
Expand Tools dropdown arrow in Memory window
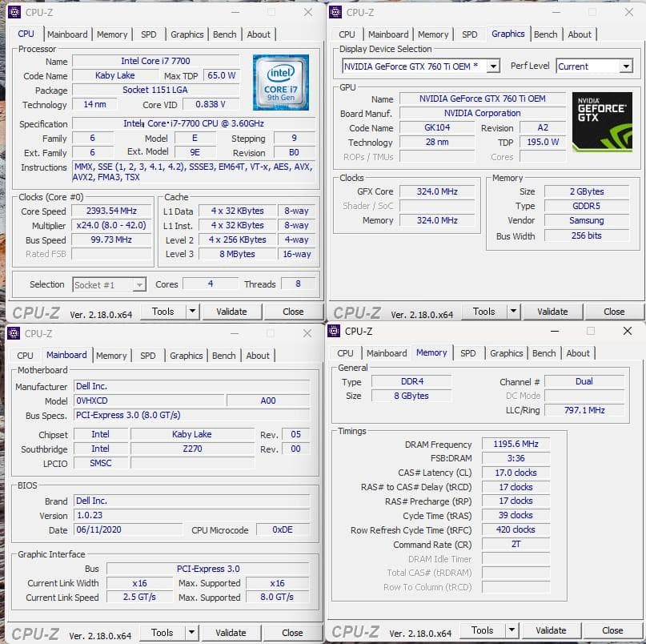(512, 630)
